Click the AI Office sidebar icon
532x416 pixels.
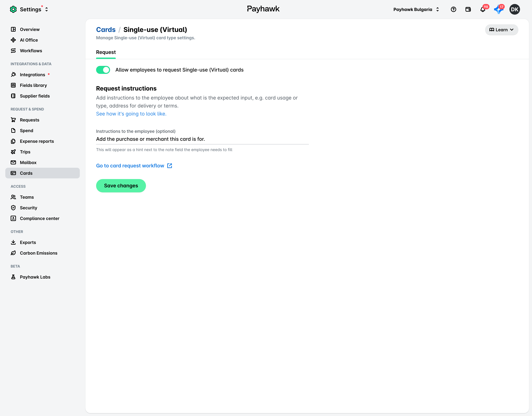(13, 40)
